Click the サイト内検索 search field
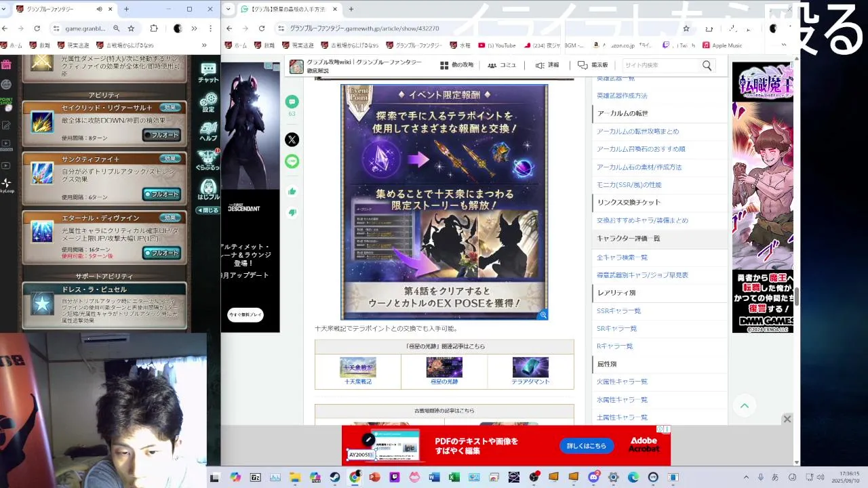868x488 pixels. tap(661, 65)
